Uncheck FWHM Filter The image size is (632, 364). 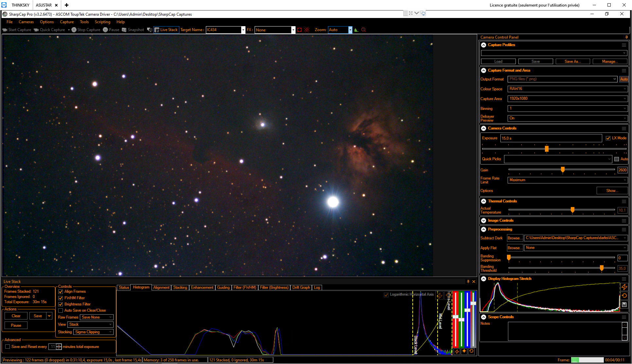point(61,298)
